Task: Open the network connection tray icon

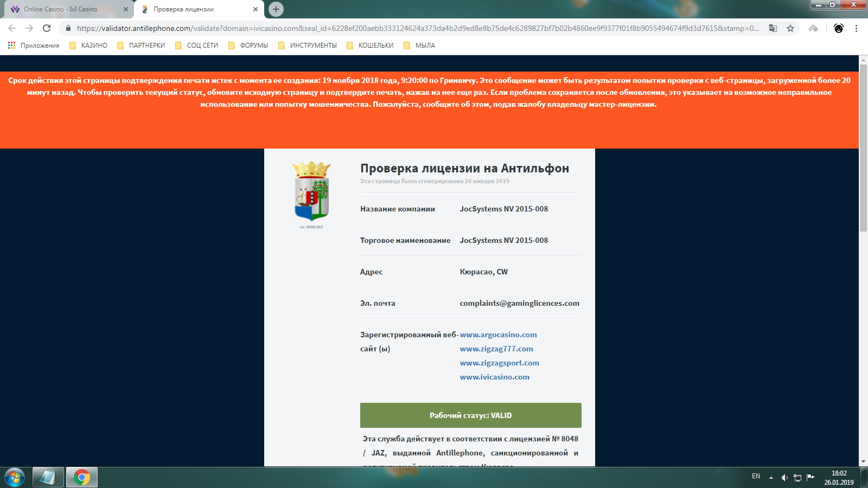Action: click(797, 478)
